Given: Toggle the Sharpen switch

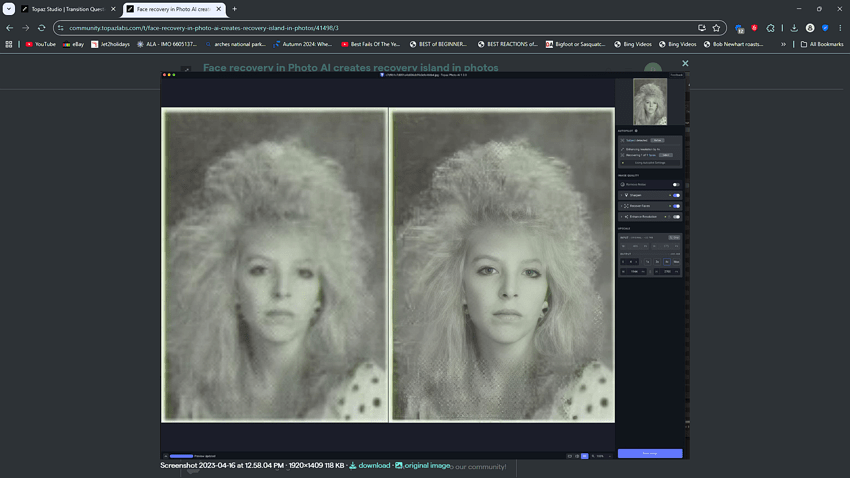Looking at the screenshot, I should (x=676, y=195).
